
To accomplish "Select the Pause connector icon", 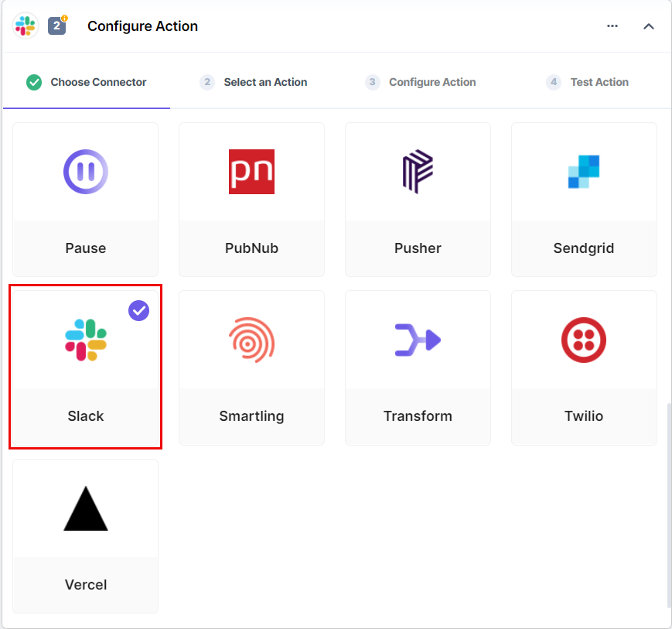I will click(86, 172).
